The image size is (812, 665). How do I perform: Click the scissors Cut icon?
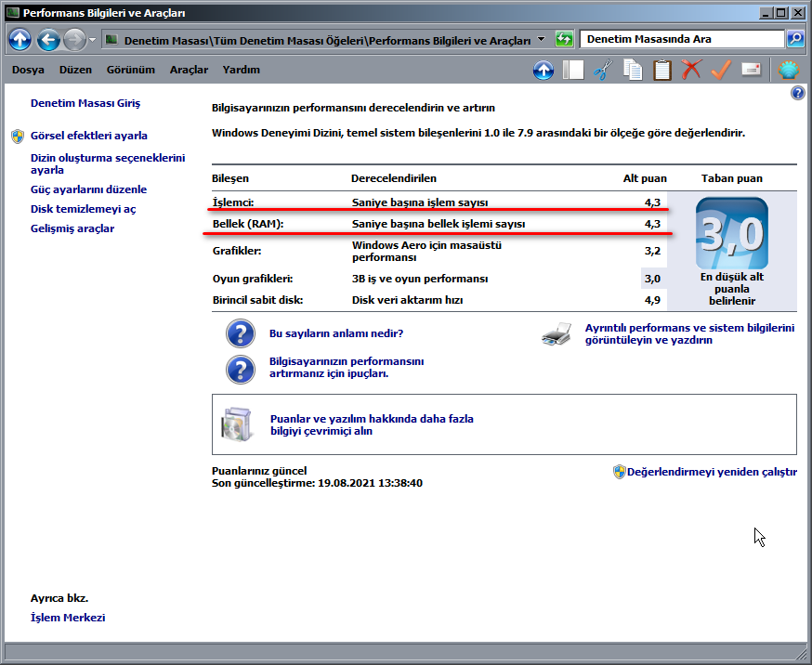pyautogui.click(x=603, y=70)
